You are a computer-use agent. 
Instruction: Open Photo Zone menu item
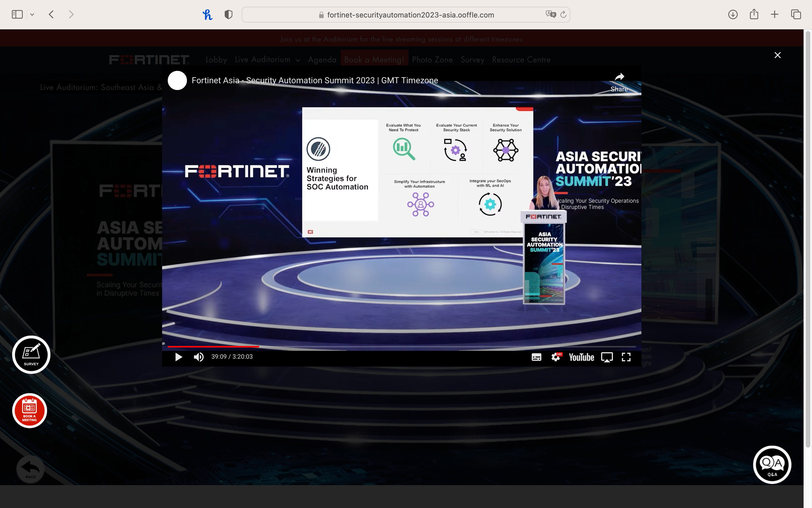[x=432, y=60]
